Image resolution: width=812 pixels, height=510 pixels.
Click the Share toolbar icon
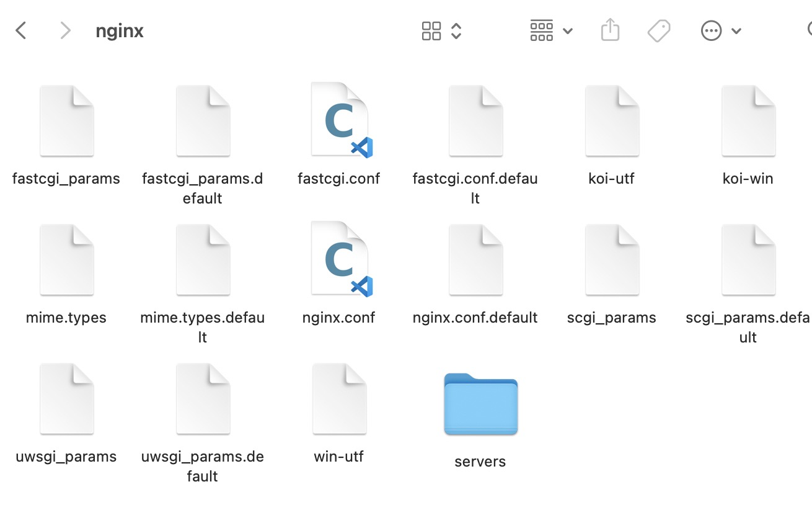pyautogui.click(x=611, y=30)
